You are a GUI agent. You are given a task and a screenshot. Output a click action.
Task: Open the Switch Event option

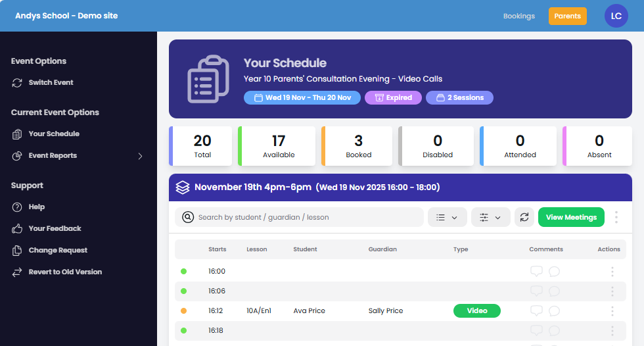coord(51,83)
